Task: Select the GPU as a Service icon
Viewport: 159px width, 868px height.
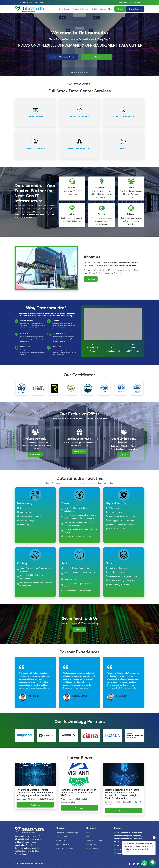Action: (123, 110)
